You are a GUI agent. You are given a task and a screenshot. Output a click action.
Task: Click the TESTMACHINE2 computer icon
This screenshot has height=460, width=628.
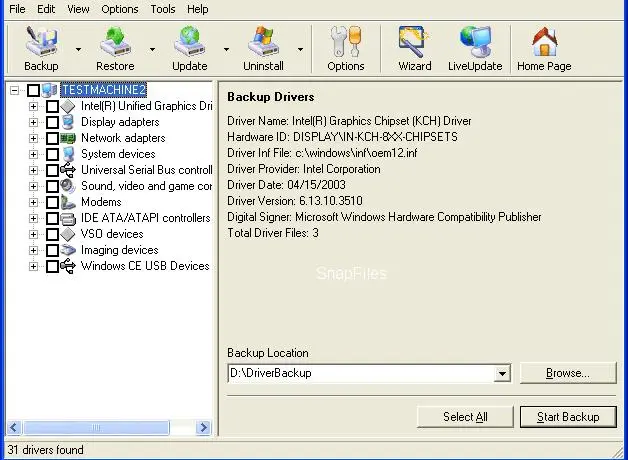50,90
